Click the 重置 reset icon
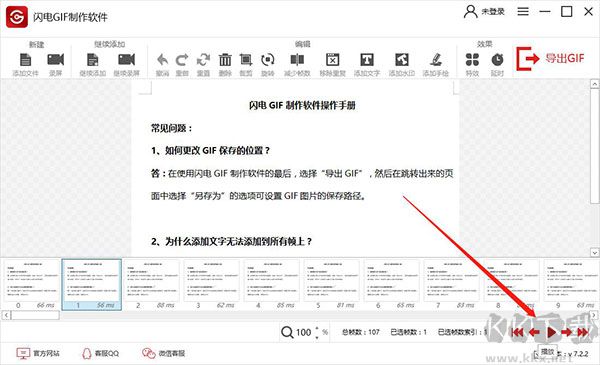The width and height of the screenshot is (600, 365). pyautogui.click(x=203, y=60)
